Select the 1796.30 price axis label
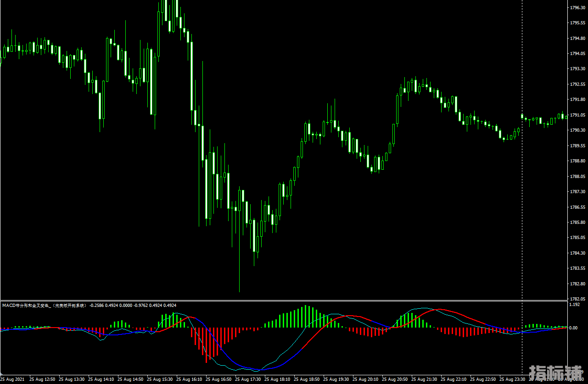588x384 pixels. (577, 7)
